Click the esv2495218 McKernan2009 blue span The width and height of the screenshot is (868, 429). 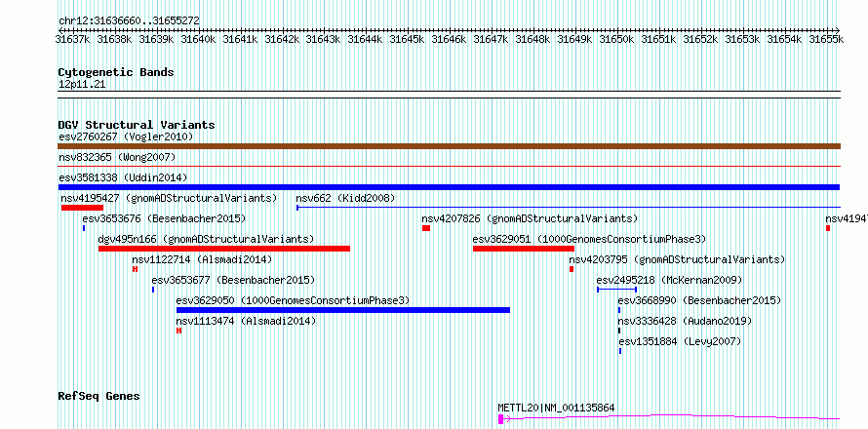[x=617, y=290]
